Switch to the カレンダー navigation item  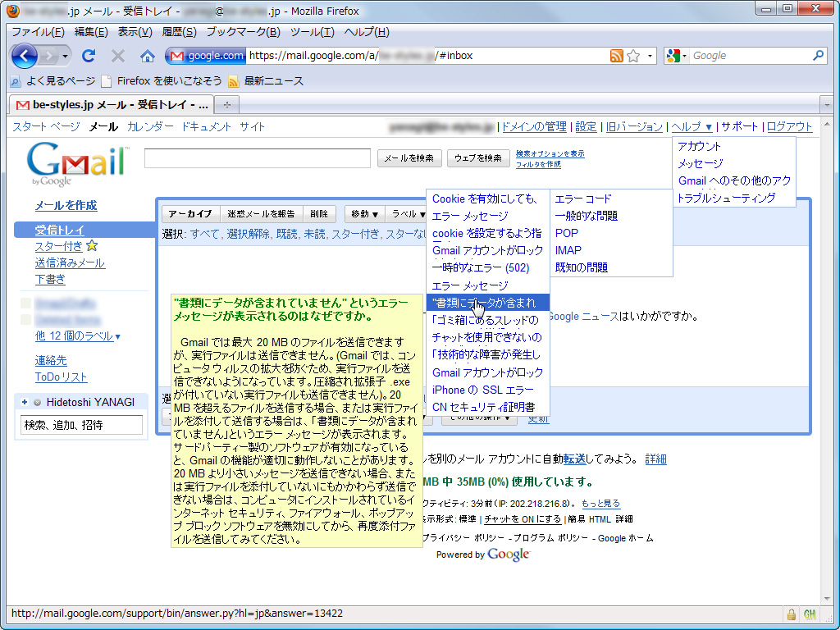point(150,127)
